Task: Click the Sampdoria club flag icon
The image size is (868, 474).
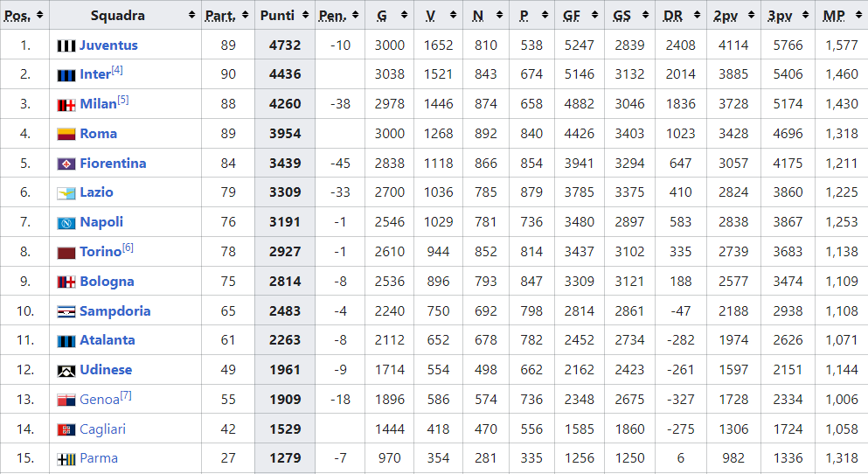Action: pos(66,311)
